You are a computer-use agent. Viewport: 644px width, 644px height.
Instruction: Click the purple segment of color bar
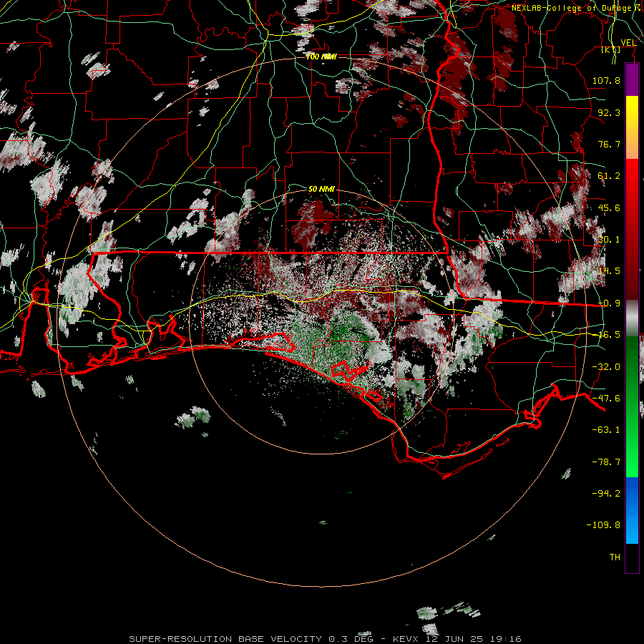[x=632, y=80]
